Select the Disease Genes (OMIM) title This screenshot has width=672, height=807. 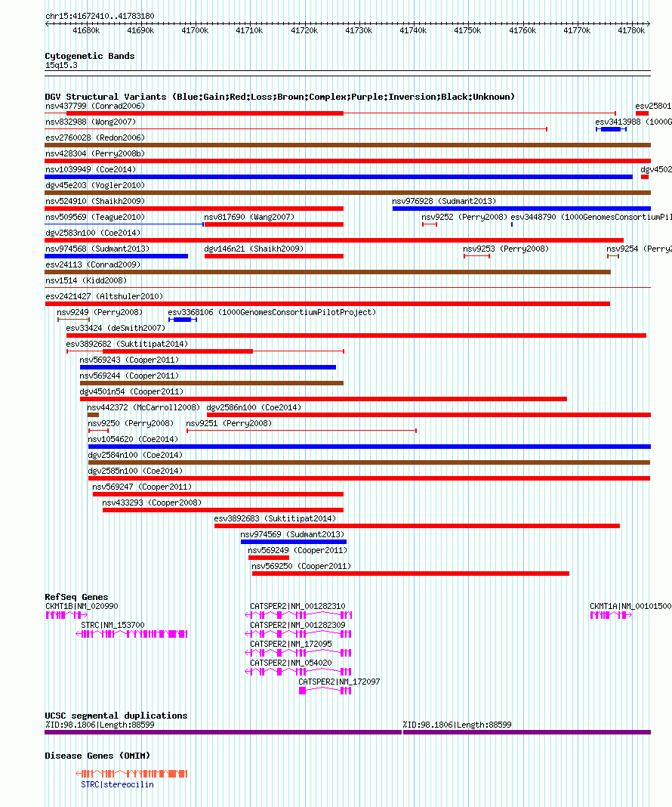(x=97, y=756)
